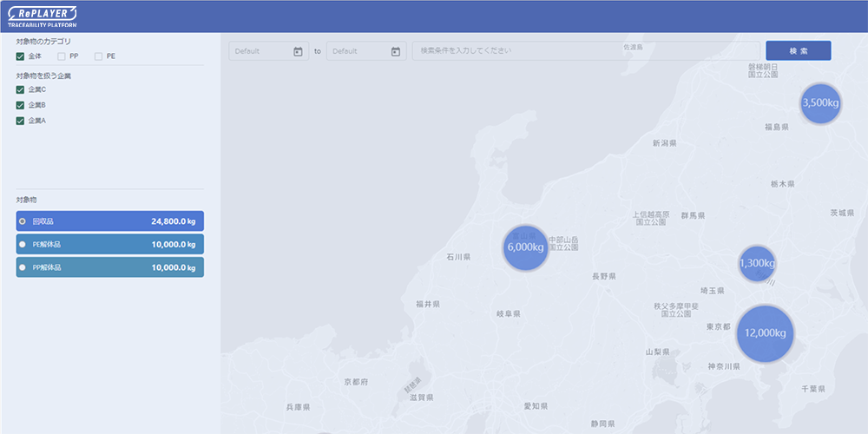Uncheck the 全体 category checkbox

click(21, 56)
